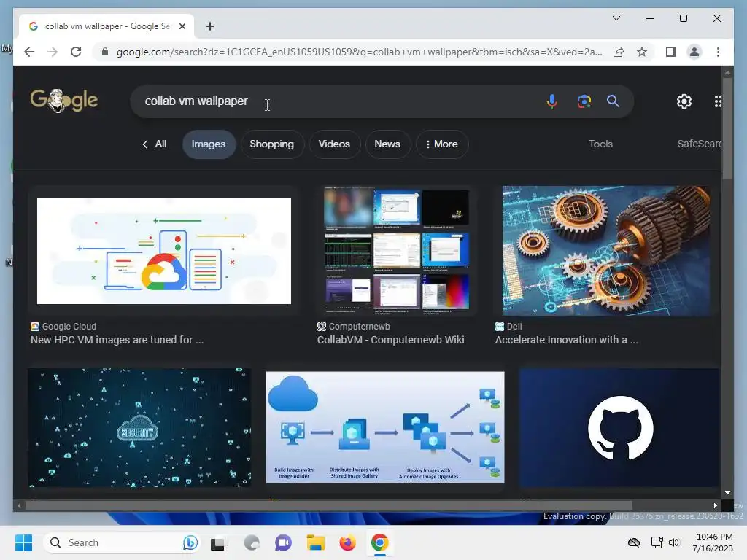The height and width of the screenshot is (560, 747).
Task: Select the Images filter tab
Action: (x=208, y=144)
